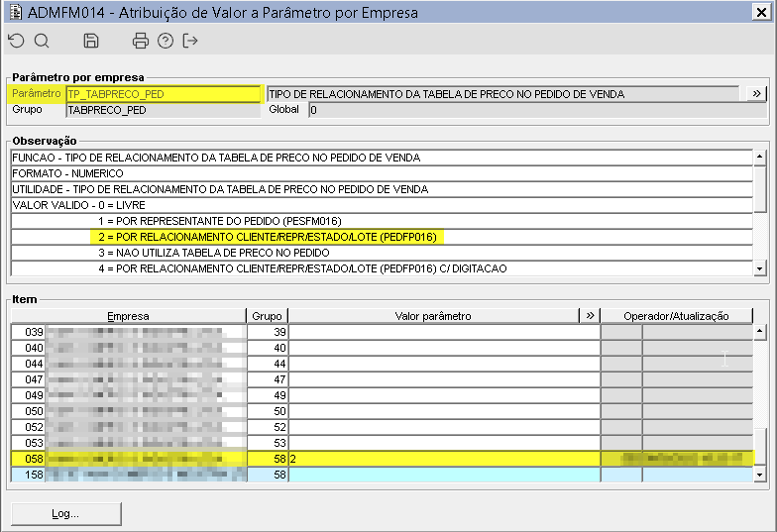This screenshot has width=777, height=532.
Task: Expand the » button in Valor parâmetro header
Action: point(590,315)
